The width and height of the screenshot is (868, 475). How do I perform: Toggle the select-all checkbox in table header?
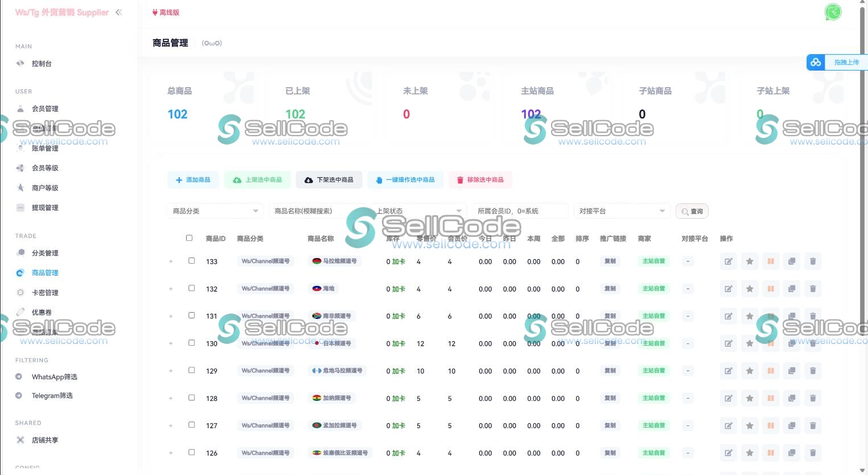point(189,238)
